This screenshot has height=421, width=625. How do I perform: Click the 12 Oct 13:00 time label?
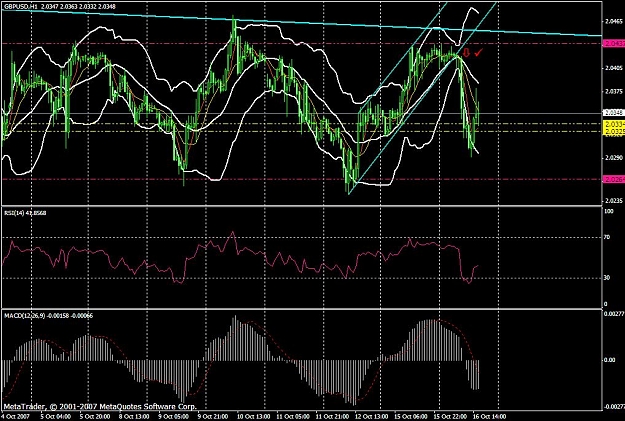[x=369, y=416]
